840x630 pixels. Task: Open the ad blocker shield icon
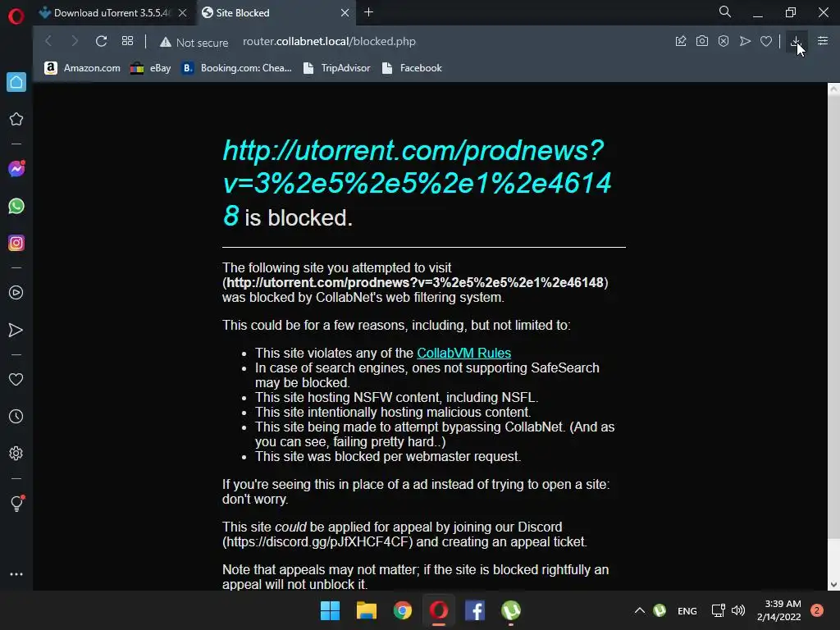(x=724, y=41)
